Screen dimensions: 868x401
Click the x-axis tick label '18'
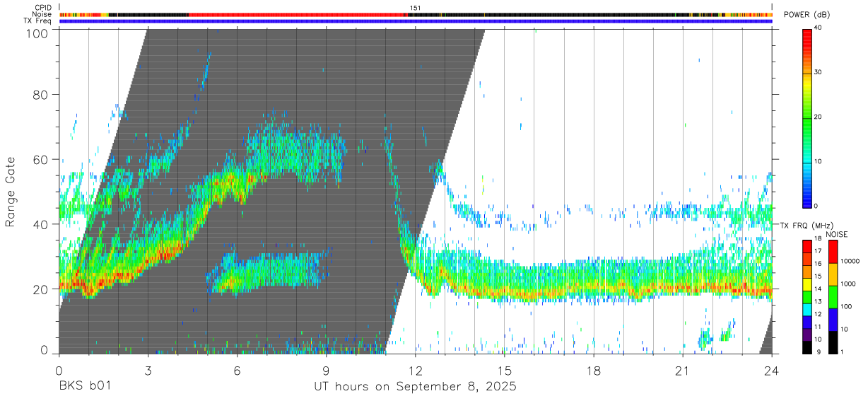pos(594,370)
